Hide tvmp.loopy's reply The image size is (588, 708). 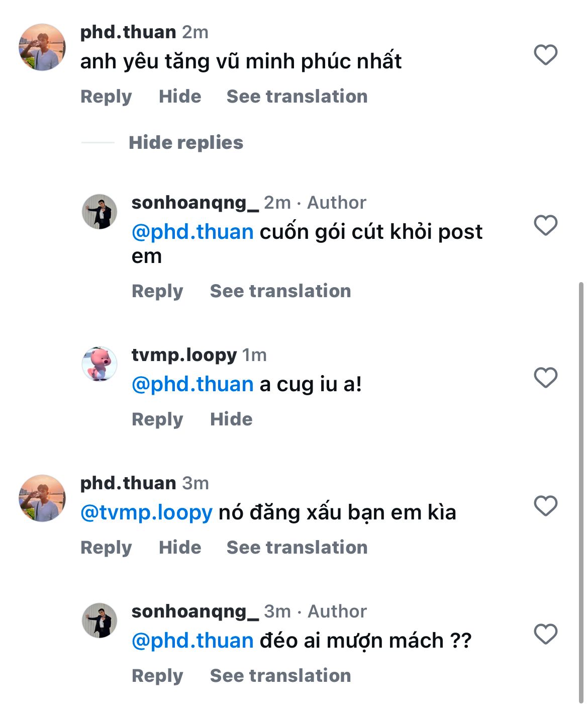pos(231,419)
